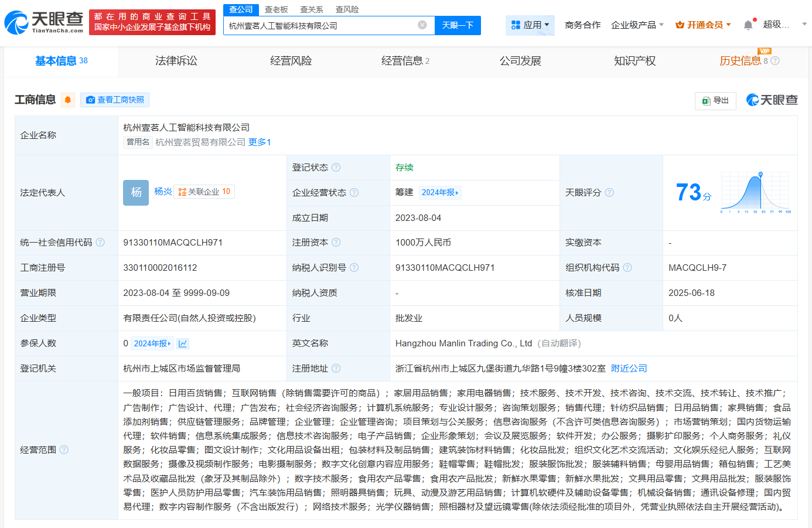This screenshot has height=528, width=812.
Task: Select the 查老板 search tab
Action: [x=277, y=9]
